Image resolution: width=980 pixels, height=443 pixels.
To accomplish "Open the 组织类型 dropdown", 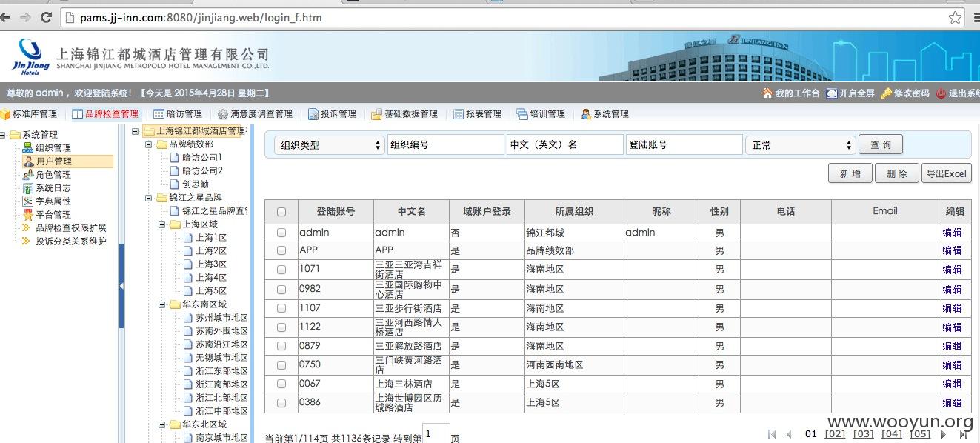I will pos(329,145).
